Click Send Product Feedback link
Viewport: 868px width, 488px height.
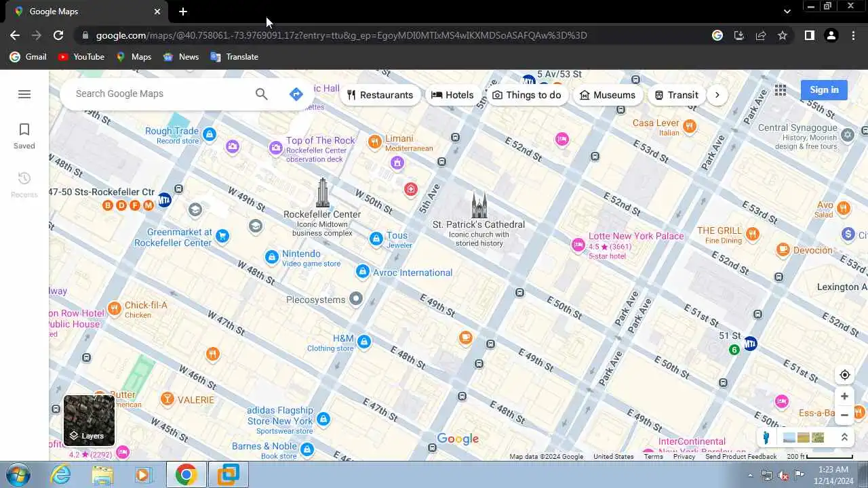(x=741, y=457)
